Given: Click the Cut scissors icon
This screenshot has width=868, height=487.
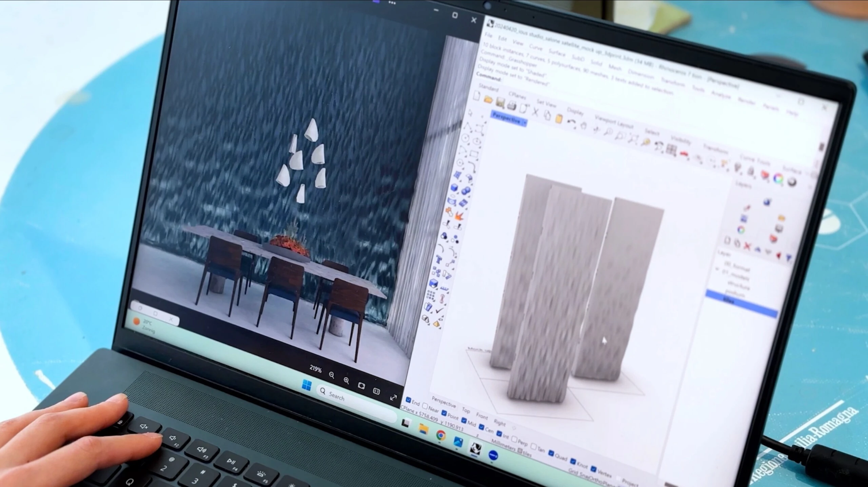Looking at the screenshot, I should click(535, 112).
